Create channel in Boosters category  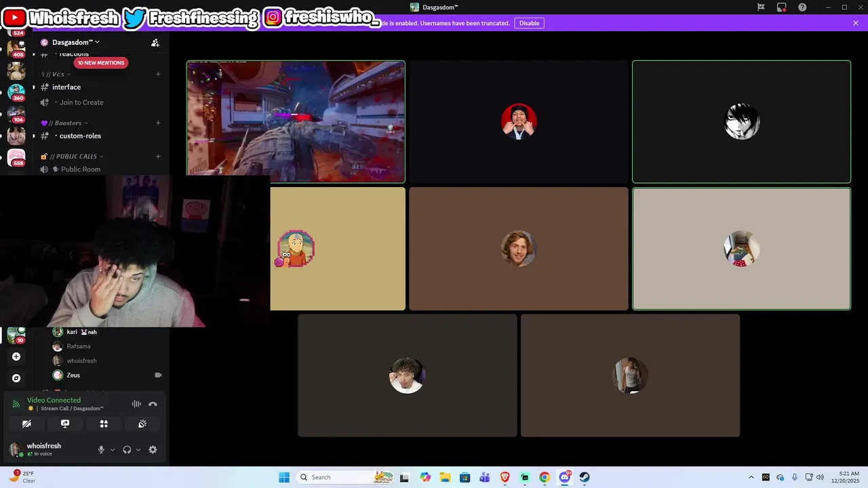158,123
